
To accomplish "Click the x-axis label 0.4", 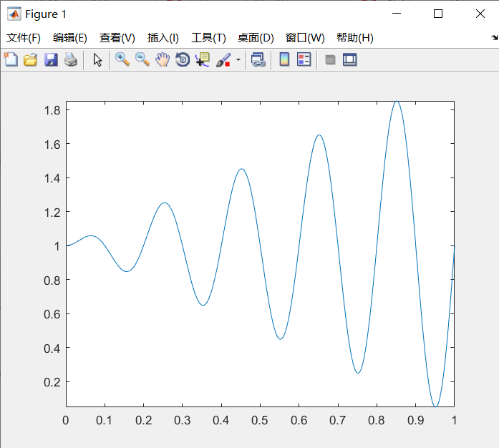I will (221, 420).
